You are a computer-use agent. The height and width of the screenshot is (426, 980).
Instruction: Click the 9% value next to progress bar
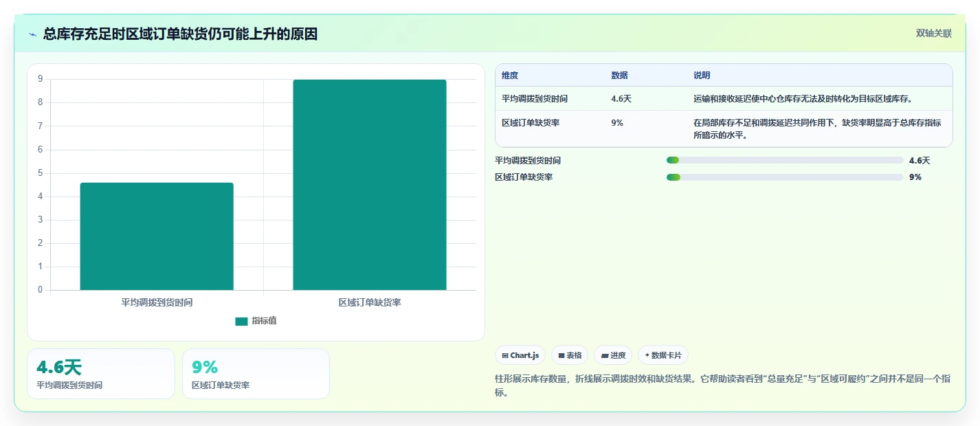pos(915,177)
